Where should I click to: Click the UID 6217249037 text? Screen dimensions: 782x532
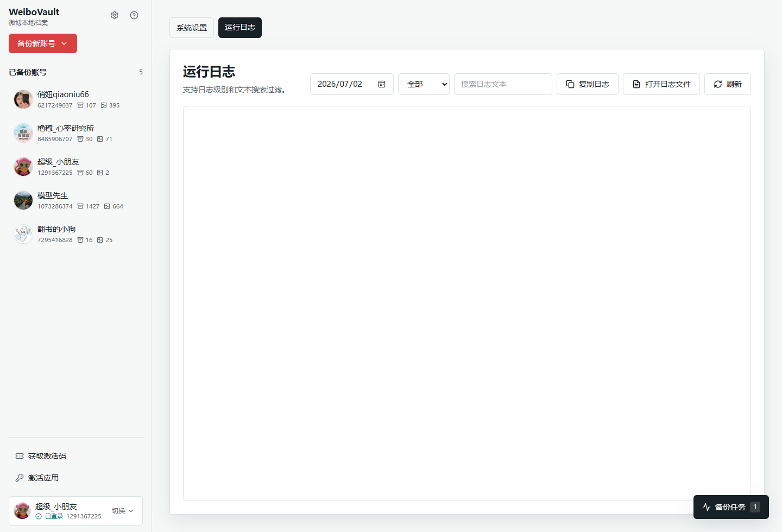55,105
